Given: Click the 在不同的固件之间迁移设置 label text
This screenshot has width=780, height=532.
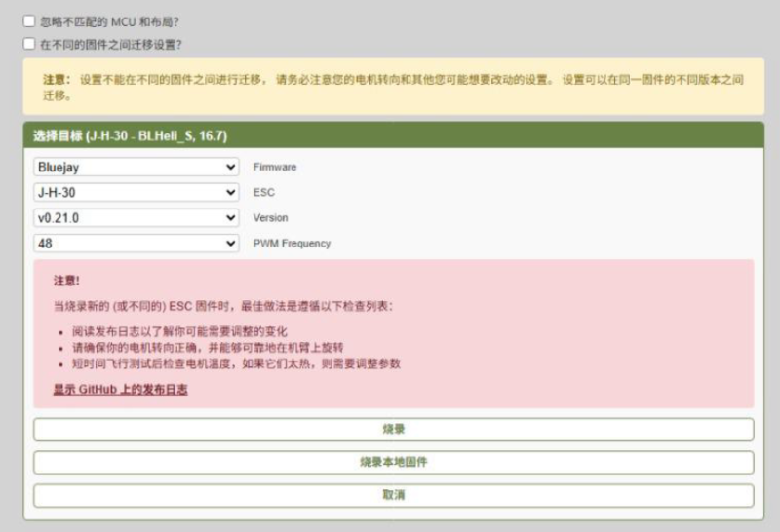Looking at the screenshot, I should [110, 44].
